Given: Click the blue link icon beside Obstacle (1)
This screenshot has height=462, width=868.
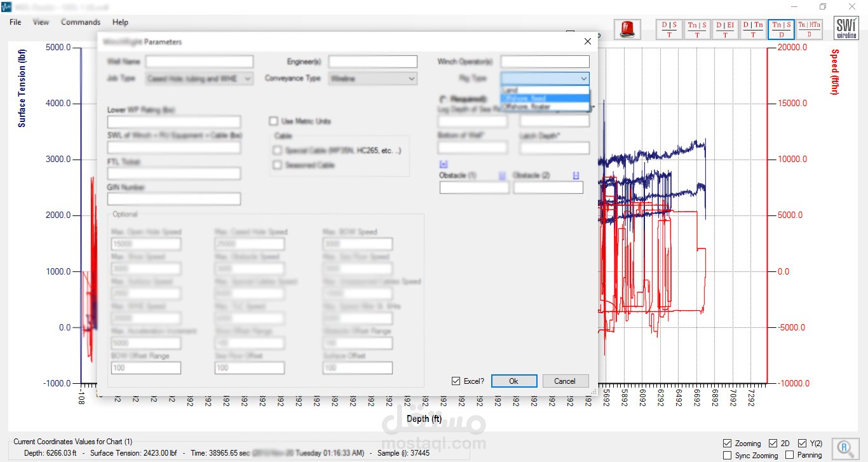Looking at the screenshot, I should [x=501, y=175].
